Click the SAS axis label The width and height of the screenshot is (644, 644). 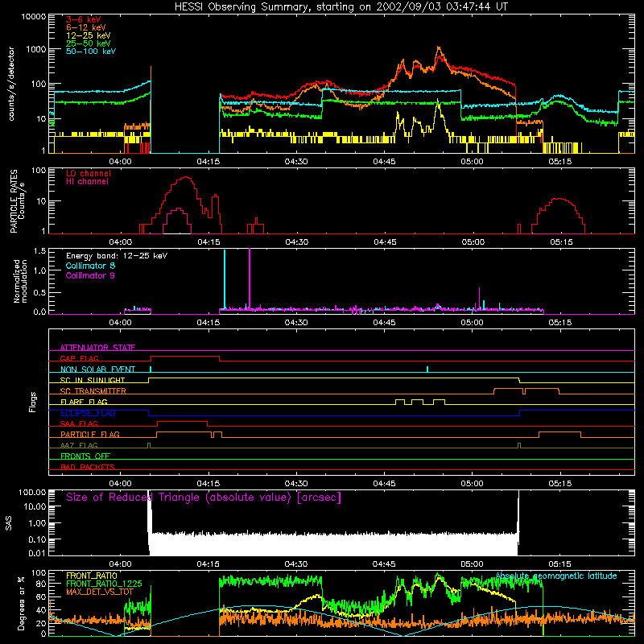pyautogui.click(x=9, y=523)
